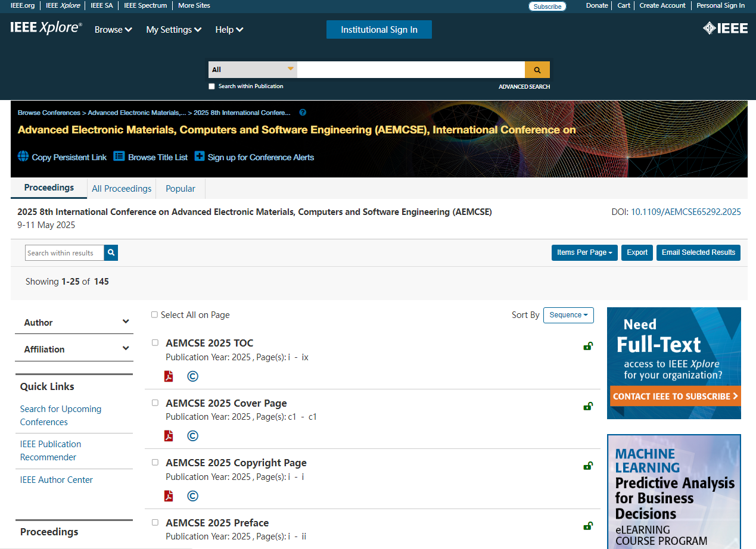The height and width of the screenshot is (549, 756).
Task: Toggle the Select All on Page checkbox
Action: click(155, 314)
